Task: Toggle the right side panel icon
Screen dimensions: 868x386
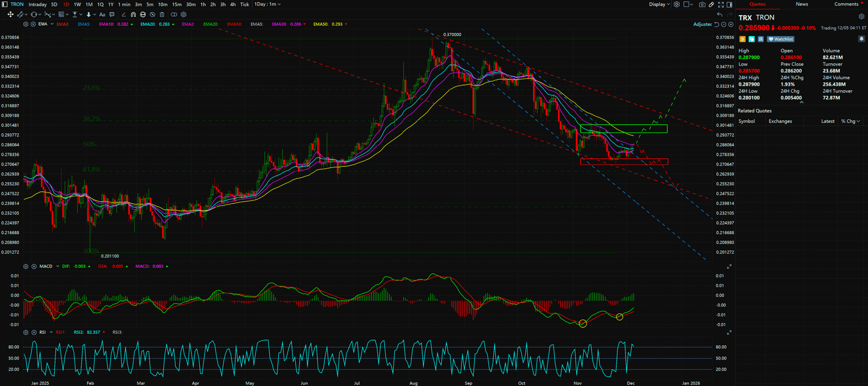Action: pos(729,4)
